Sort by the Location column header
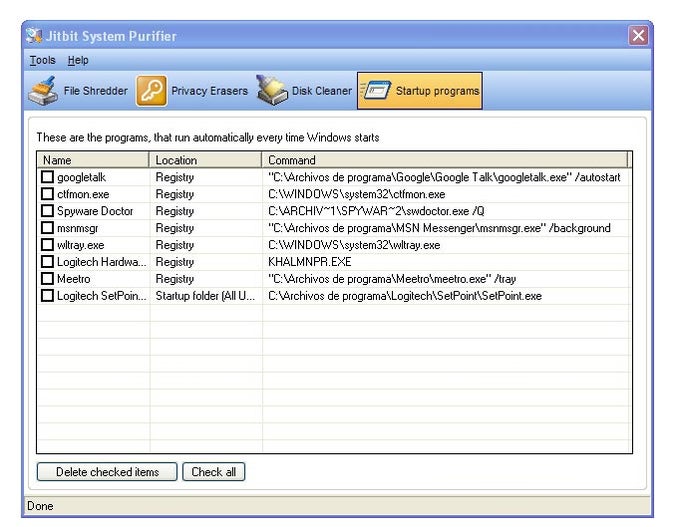The image size is (680, 527). point(206,160)
